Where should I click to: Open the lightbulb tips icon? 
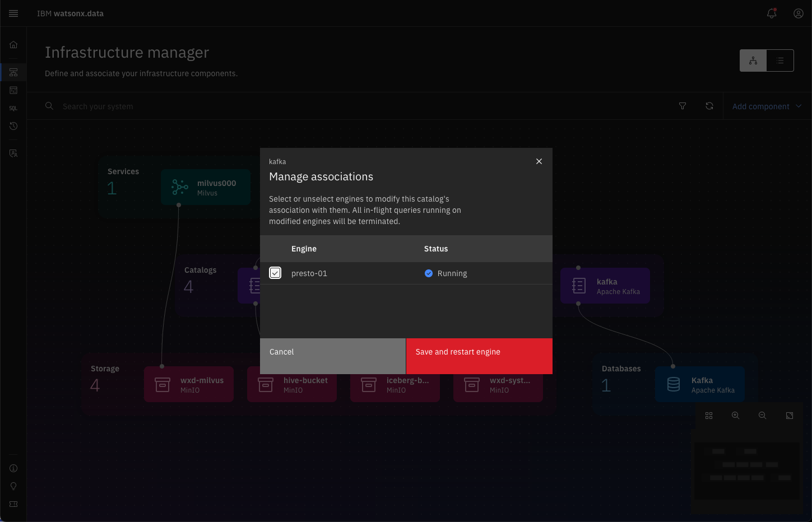13,486
